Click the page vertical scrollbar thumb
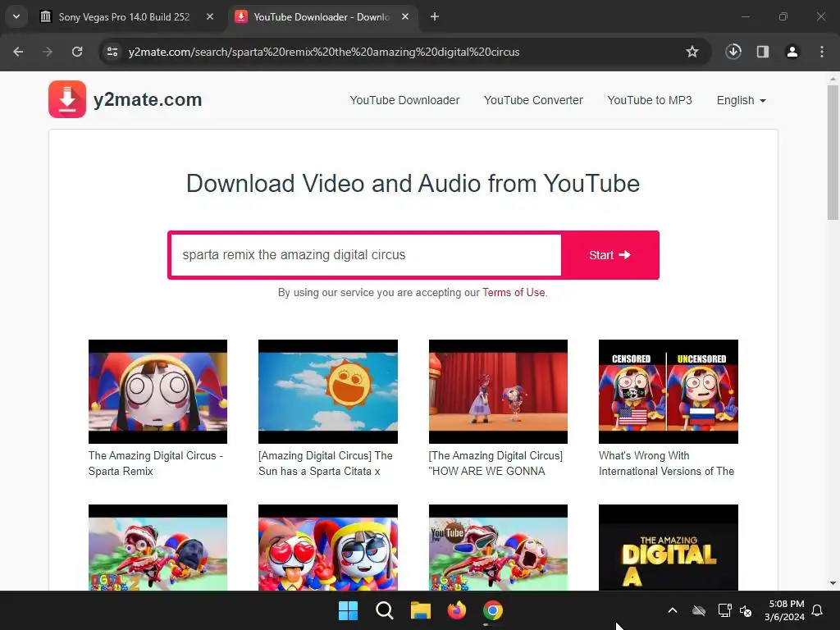The image size is (840, 630). click(833, 152)
